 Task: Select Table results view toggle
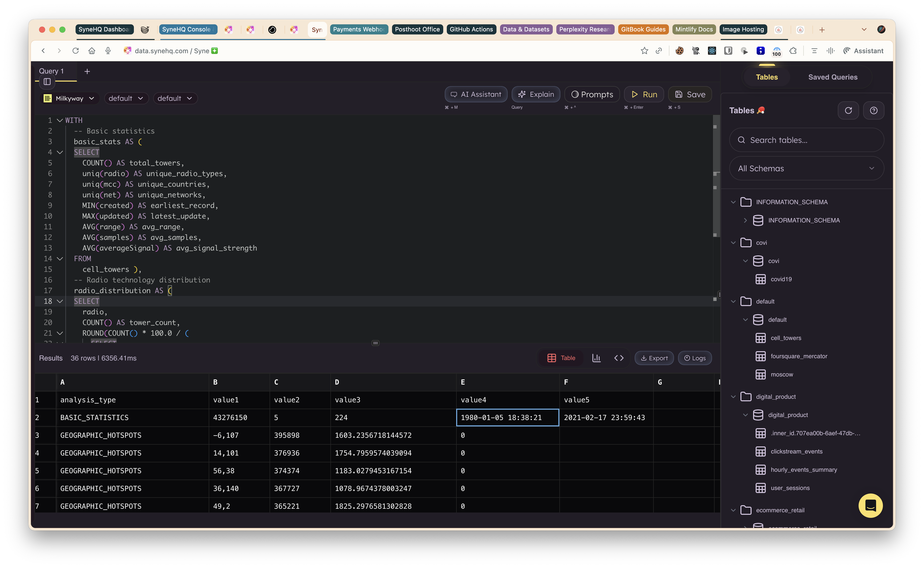561,358
